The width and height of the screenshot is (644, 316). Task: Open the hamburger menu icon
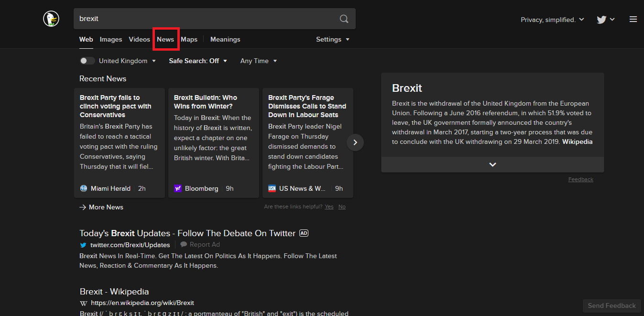pos(633,20)
